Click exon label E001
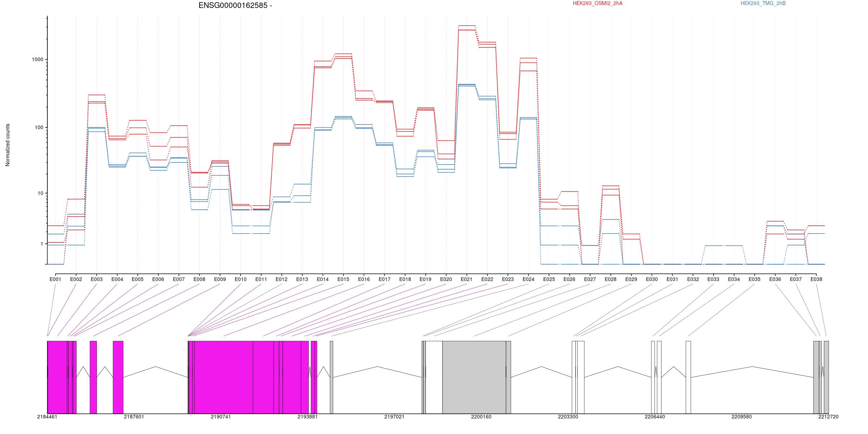Viewport: 868px width, 434px height. coord(55,279)
